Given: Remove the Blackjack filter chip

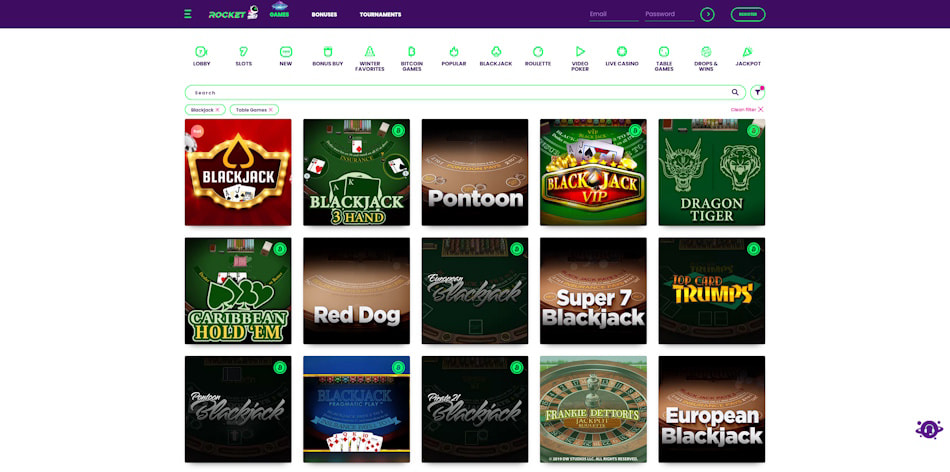Looking at the screenshot, I should (218, 110).
